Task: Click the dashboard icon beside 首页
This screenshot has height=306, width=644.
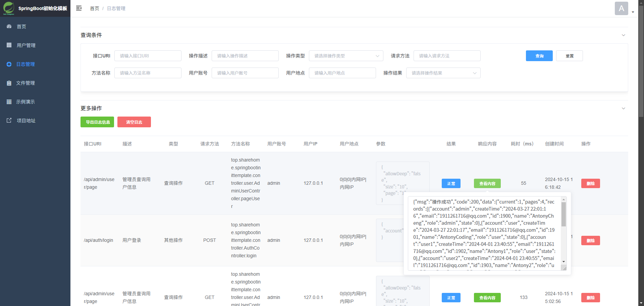Action: pos(9,26)
